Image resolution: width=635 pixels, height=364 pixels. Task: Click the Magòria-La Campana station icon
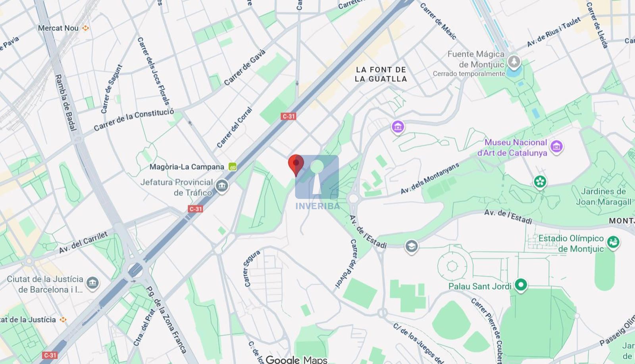tap(233, 167)
